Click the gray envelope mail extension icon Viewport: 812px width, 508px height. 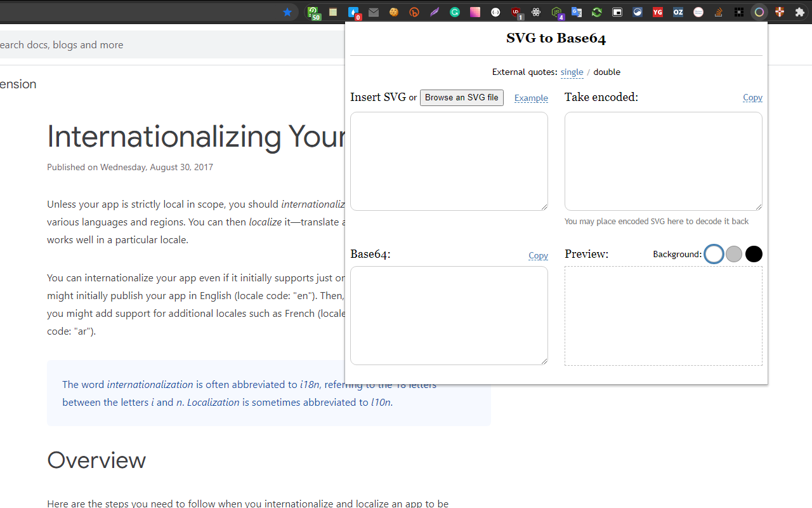click(374, 12)
